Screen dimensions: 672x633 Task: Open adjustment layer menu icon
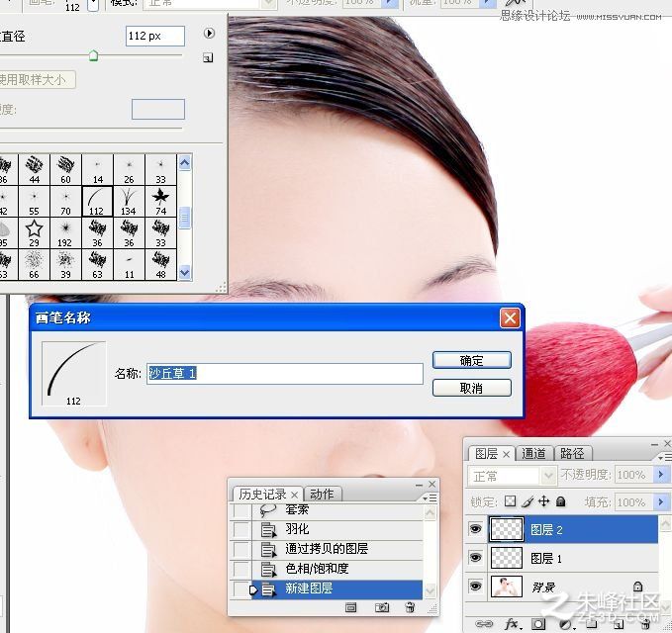tap(566, 623)
